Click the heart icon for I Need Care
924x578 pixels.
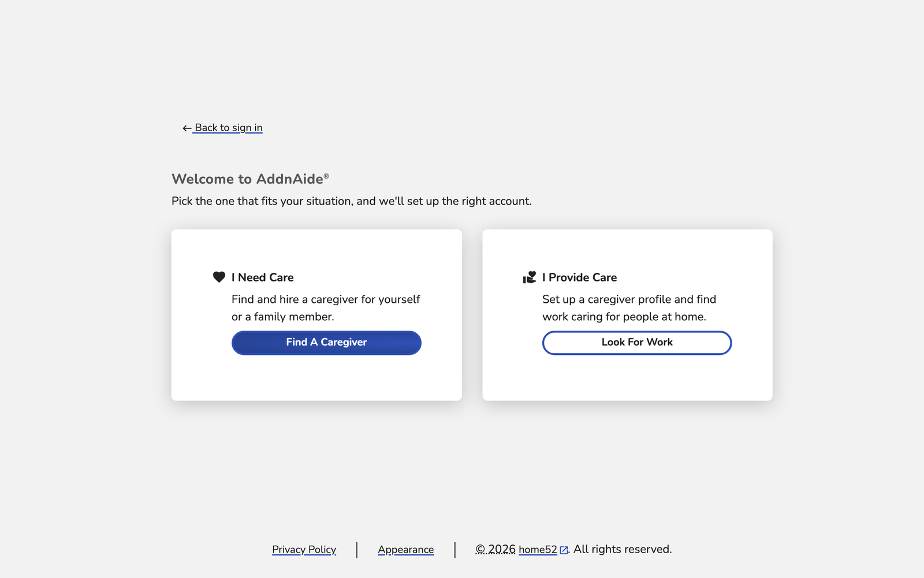(219, 277)
